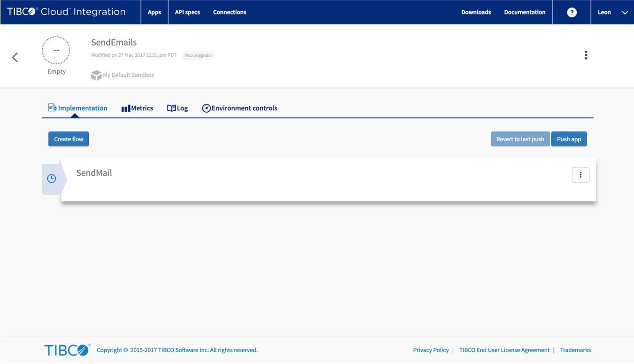Open the Implementation tab
The image size is (634, 364).
click(78, 108)
